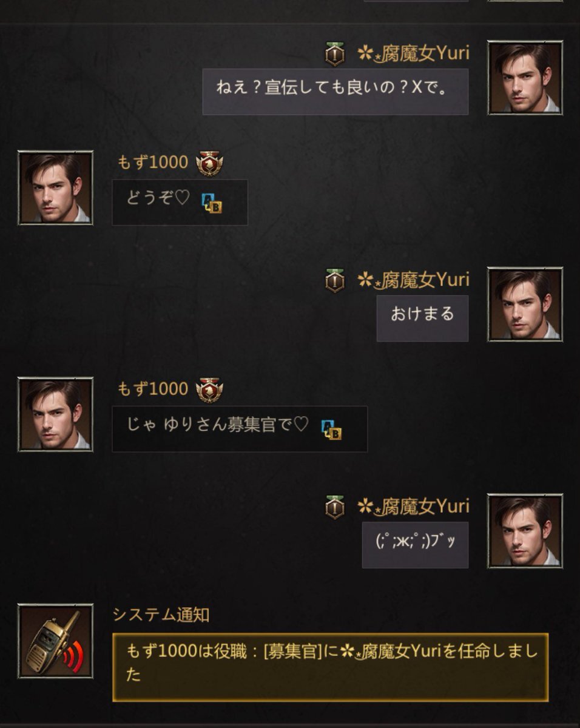Open Yuri's avatar beside the emoticon message
This screenshot has height=728, width=580.
tap(525, 530)
